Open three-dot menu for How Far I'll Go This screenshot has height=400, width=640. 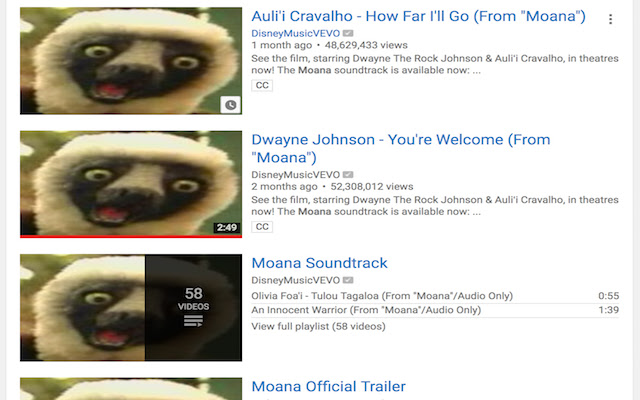[x=610, y=19]
